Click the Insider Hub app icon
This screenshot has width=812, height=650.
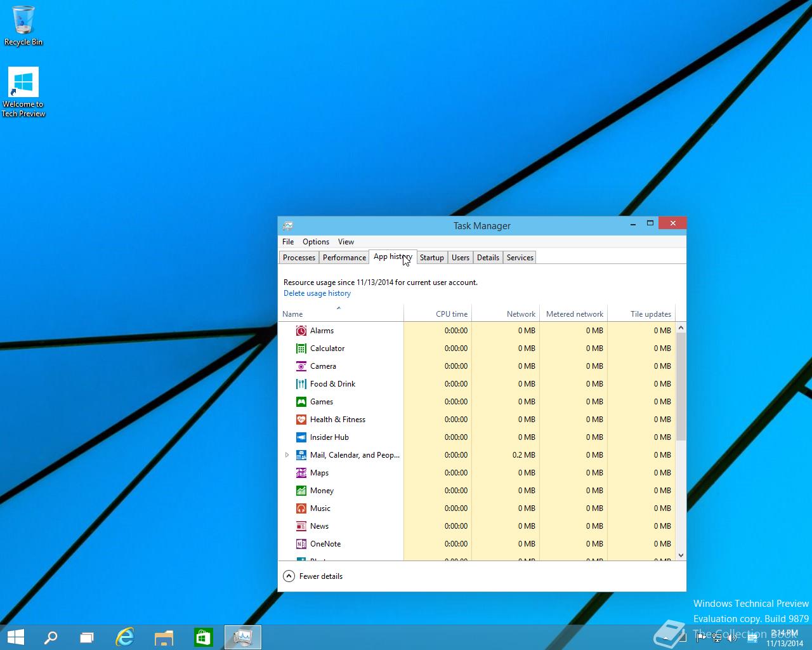click(x=301, y=437)
